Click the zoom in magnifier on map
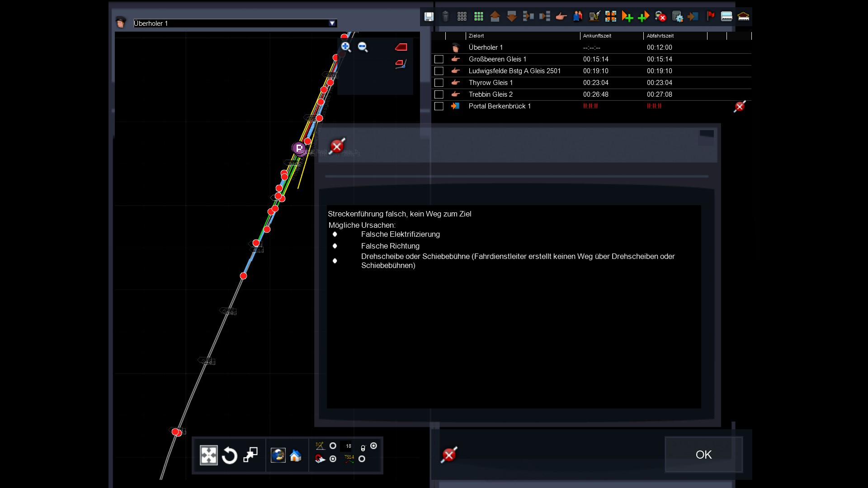This screenshot has height=488, width=868. 346,47
